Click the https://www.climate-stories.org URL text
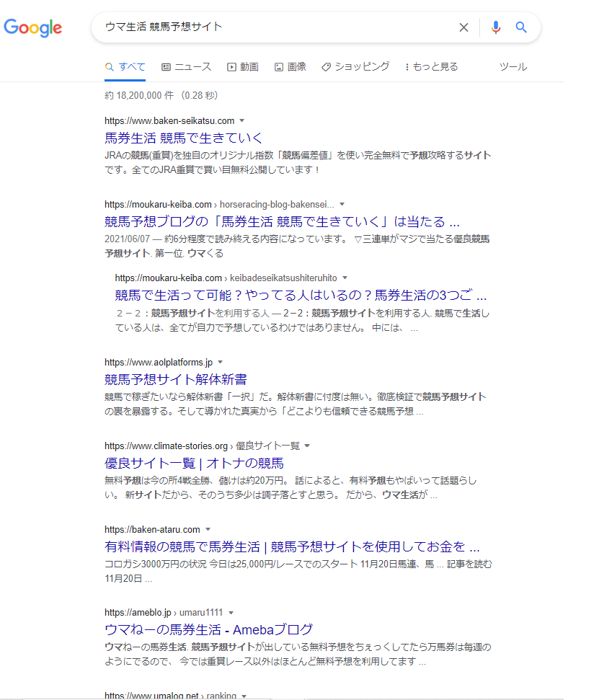 [166, 446]
